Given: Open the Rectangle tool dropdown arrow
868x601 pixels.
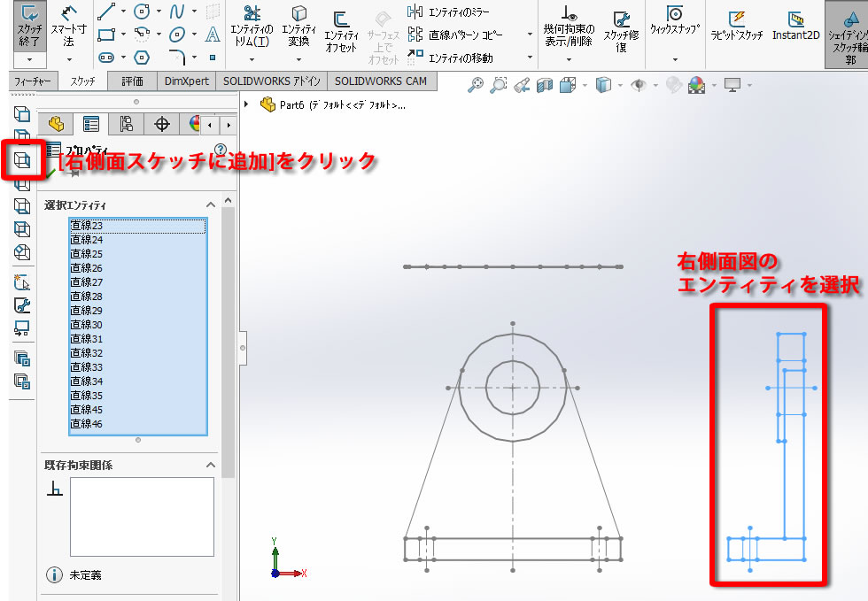Looking at the screenshot, I should click(123, 35).
